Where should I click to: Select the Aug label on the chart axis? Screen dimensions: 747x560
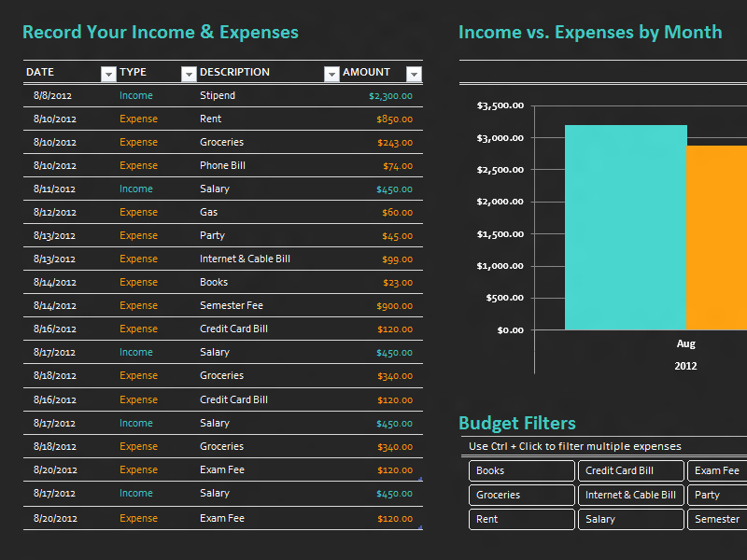(686, 343)
